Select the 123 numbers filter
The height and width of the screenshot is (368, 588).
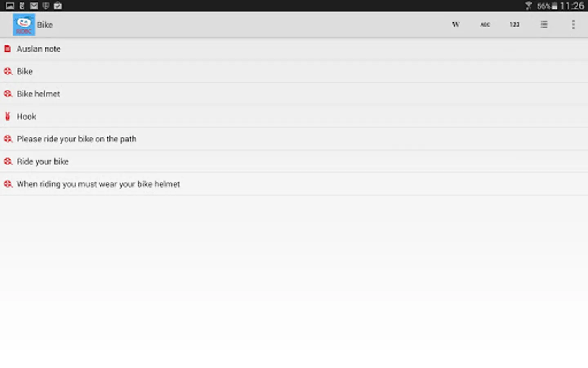pyautogui.click(x=514, y=25)
